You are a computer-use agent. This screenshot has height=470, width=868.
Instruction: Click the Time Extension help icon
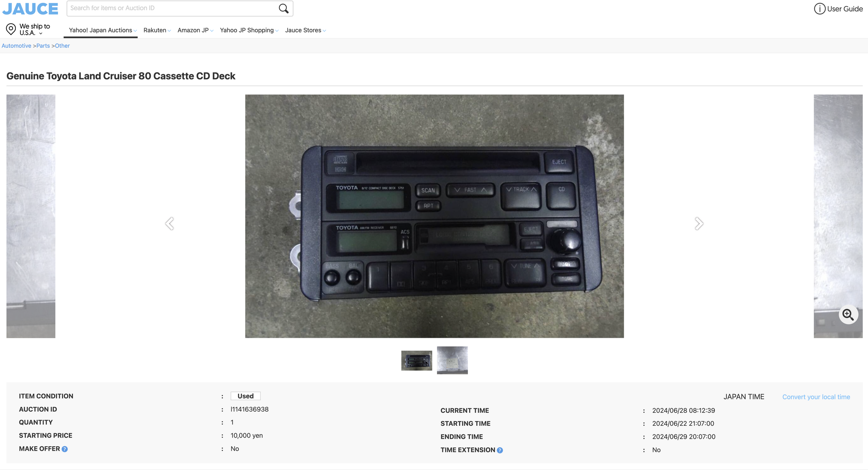[500, 450]
